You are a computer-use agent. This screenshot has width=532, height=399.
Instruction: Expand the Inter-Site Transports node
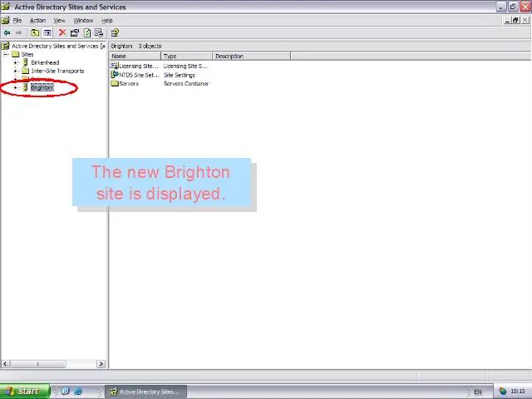click(15, 71)
